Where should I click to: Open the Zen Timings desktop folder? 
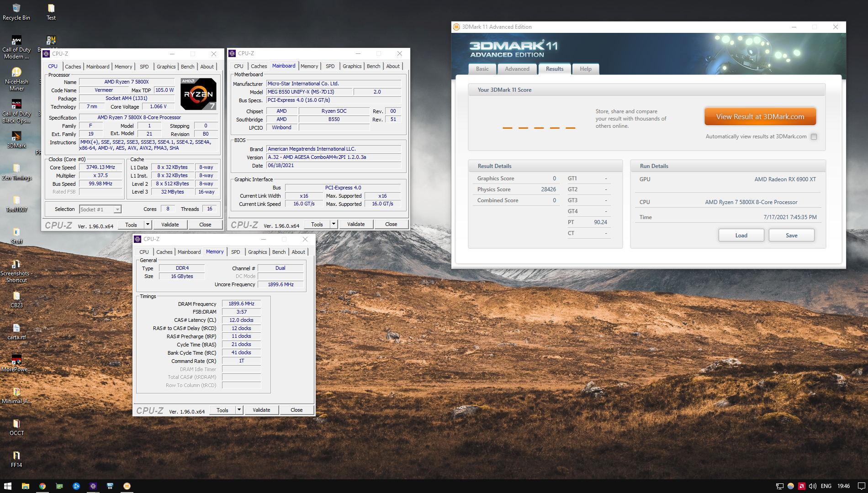(x=16, y=172)
